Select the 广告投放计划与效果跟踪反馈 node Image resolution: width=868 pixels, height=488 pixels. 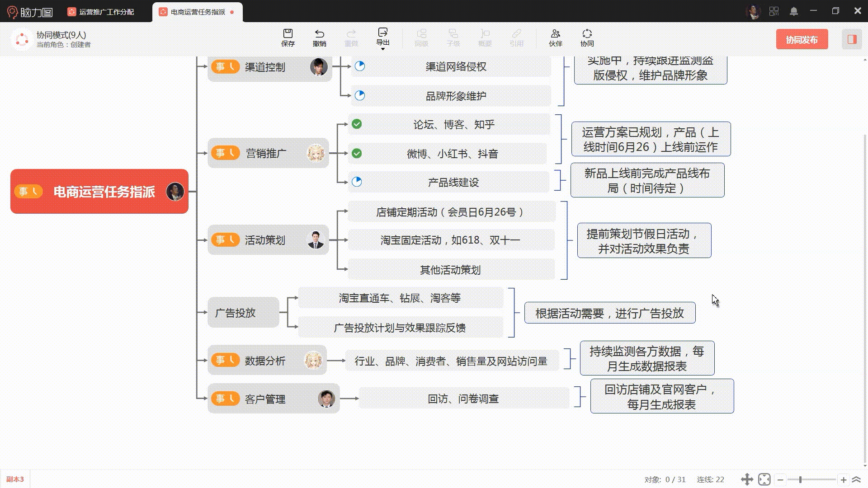(401, 328)
